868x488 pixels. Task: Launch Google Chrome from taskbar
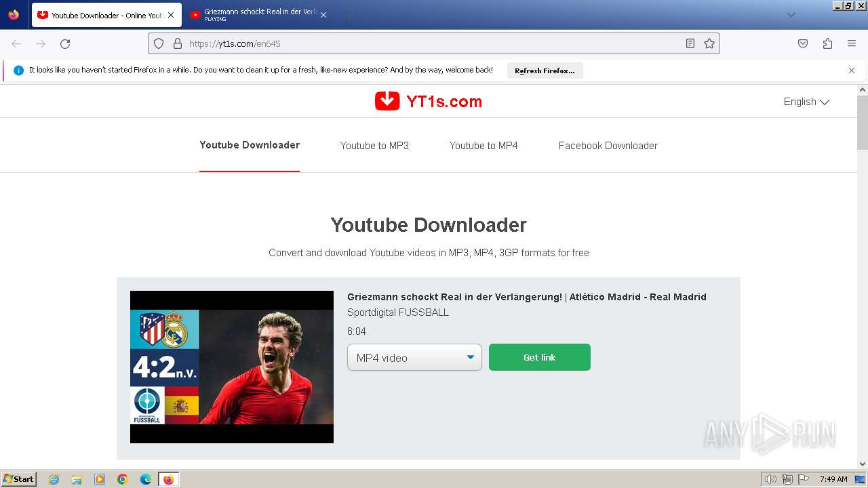[123, 479]
